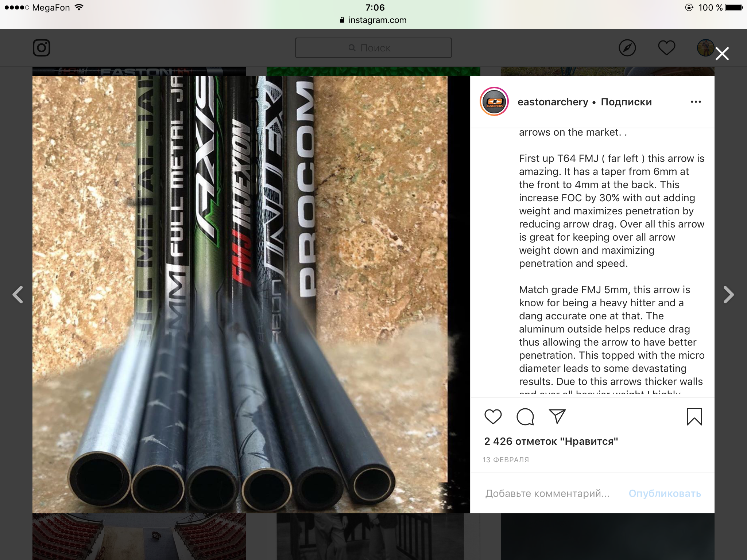
Task: Toggle the Подписки following button
Action: coord(626,102)
